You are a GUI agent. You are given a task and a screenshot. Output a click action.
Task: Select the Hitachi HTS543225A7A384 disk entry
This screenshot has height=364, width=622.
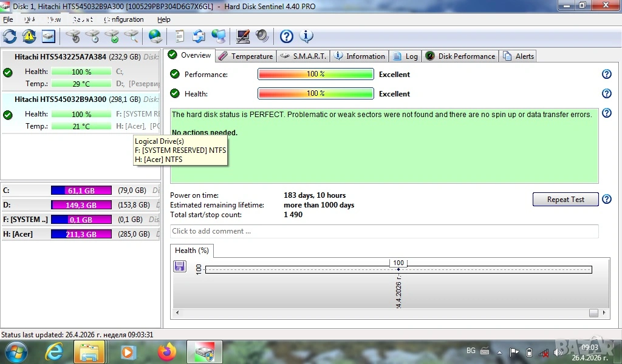(61, 57)
